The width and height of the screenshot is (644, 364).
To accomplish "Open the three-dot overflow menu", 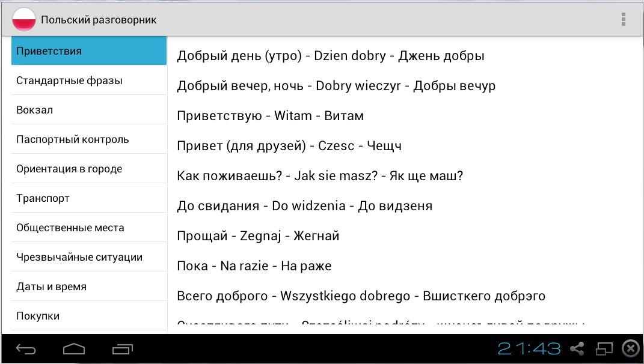I will tap(624, 19).
